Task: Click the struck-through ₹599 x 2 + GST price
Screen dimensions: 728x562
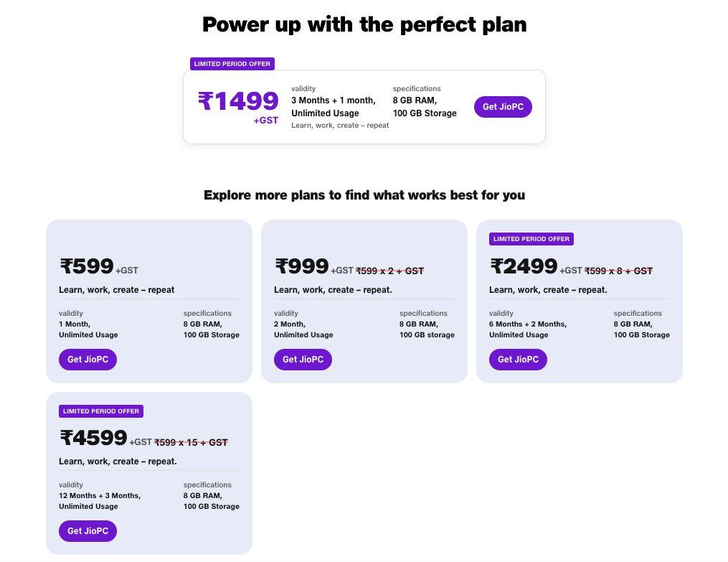Action: click(389, 271)
